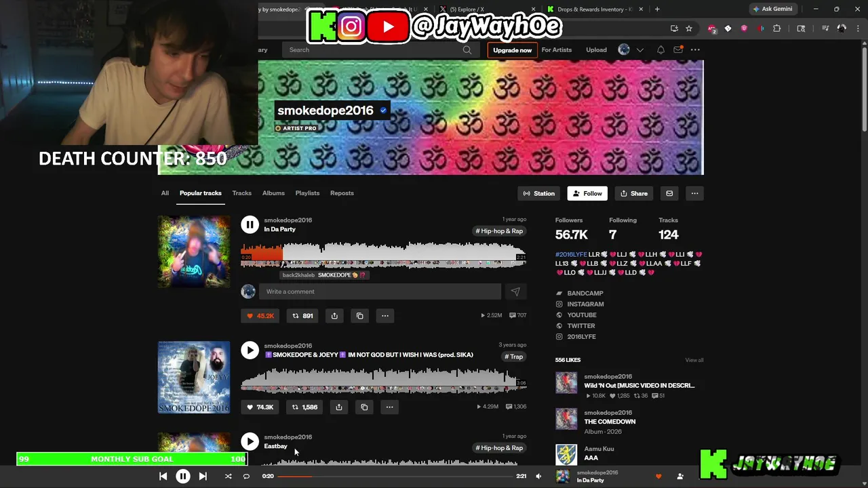Open the user avatar menu
Screen dimensions: 868x488
[624, 49]
